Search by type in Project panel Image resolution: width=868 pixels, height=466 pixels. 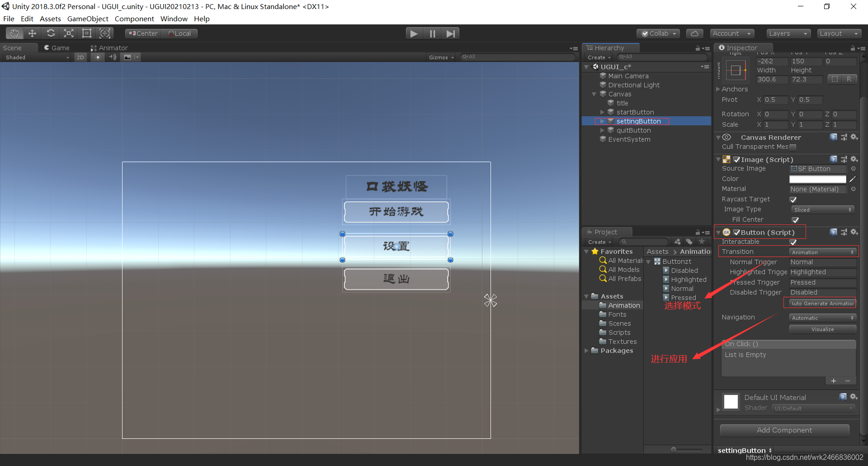[677, 242]
